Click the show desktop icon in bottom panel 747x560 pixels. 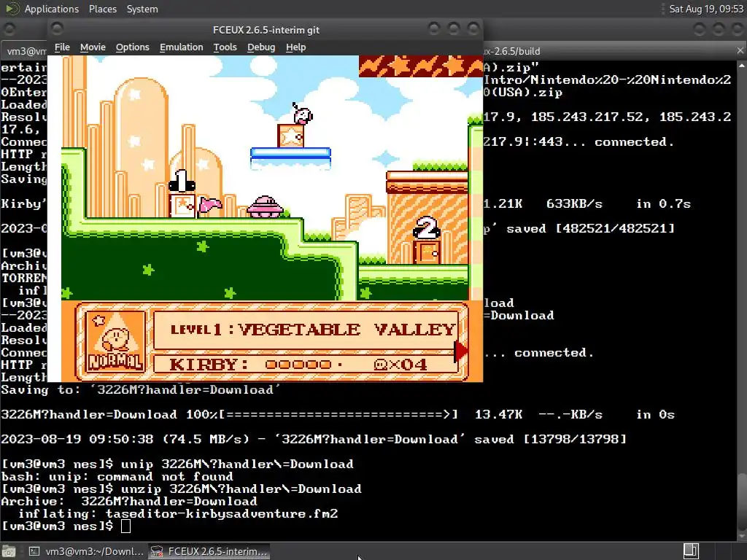click(9, 551)
